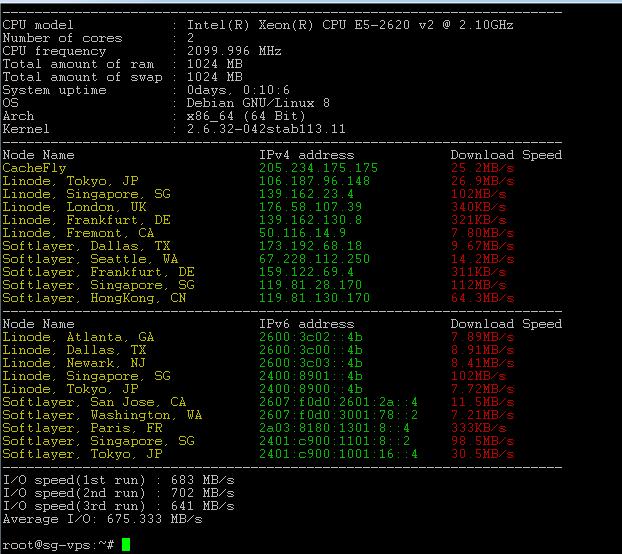
Task: Select the 'Softlayer, Dallas, TX' node name
Action: point(86,246)
